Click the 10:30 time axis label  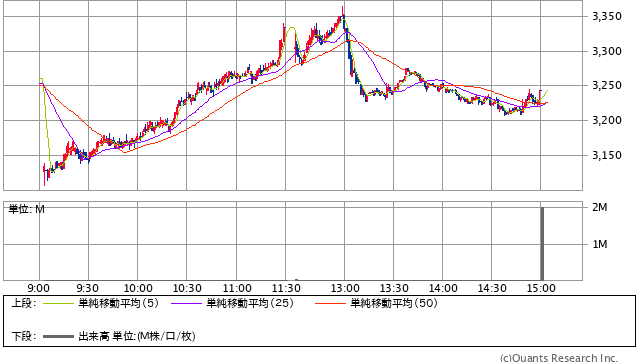[x=187, y=288]
